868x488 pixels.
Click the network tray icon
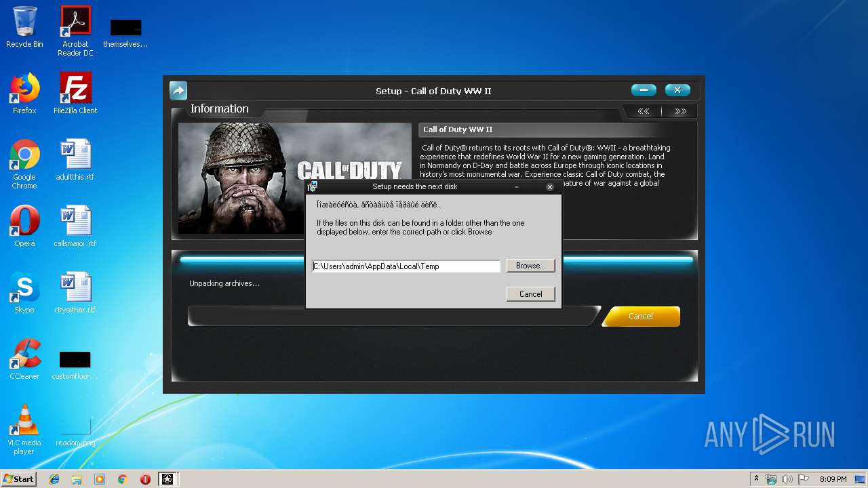771,479
